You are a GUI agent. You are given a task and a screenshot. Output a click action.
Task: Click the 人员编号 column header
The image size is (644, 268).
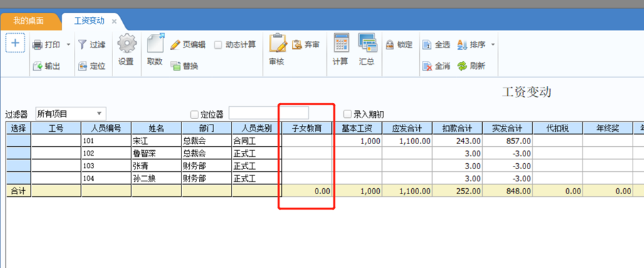click(x=106, y=129)
